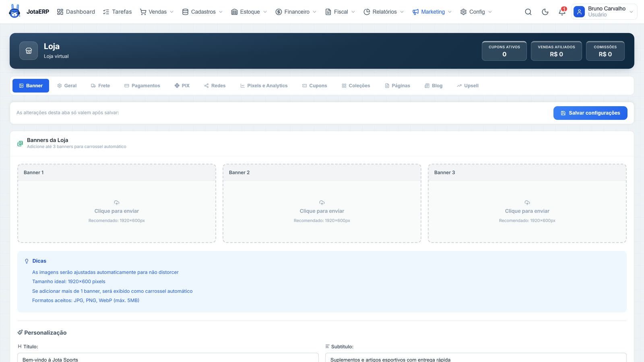Expand the Fiscal menu chevron
644x362 pixels.
tap(353, 12)
